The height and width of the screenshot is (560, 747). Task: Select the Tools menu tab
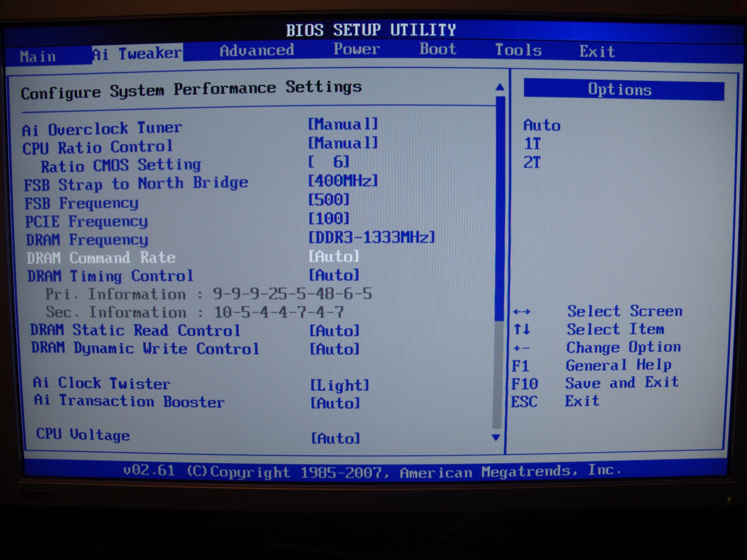[x=518, y=50]
